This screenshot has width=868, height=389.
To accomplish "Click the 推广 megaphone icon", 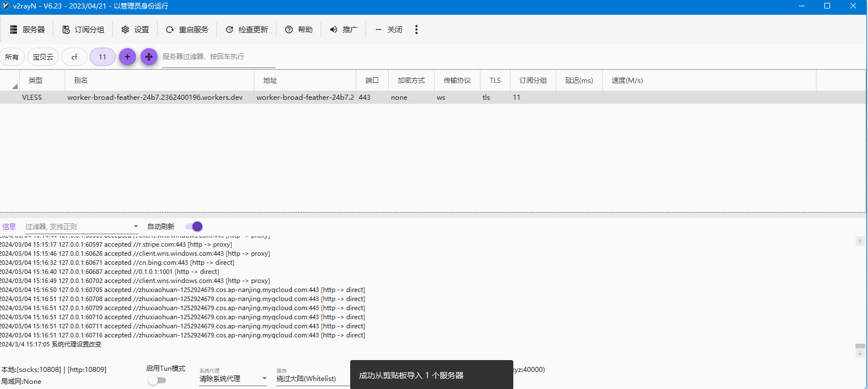I will pos(334,29).
